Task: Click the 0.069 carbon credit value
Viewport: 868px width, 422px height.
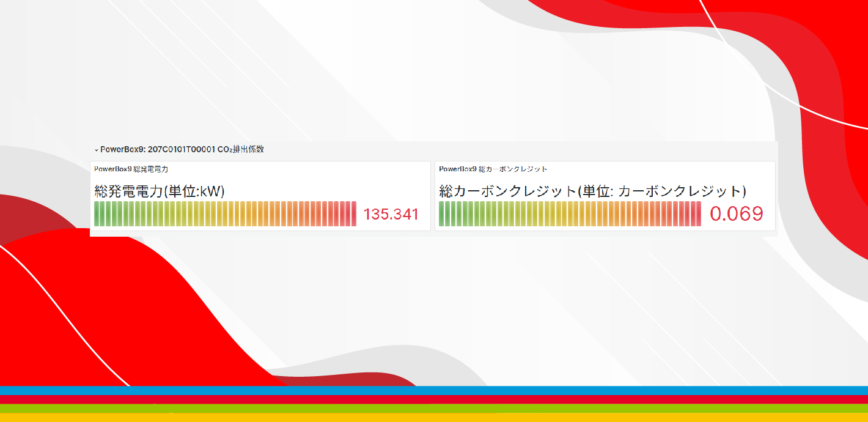Action: (x=736, y=214)
